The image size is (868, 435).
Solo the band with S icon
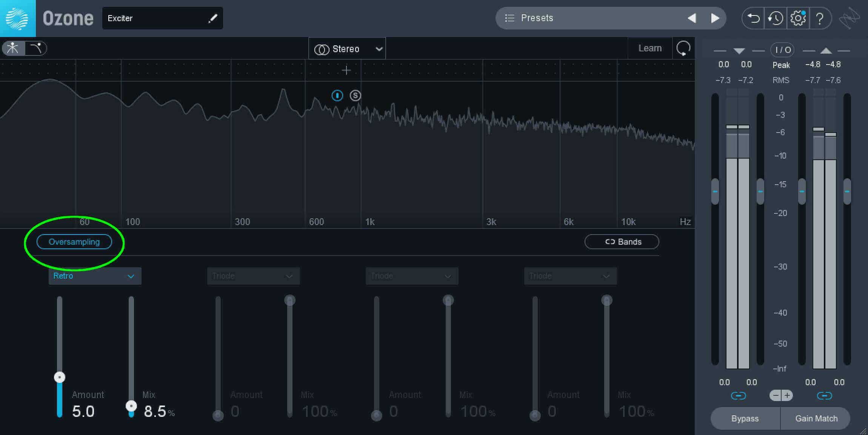click(355, 96)
